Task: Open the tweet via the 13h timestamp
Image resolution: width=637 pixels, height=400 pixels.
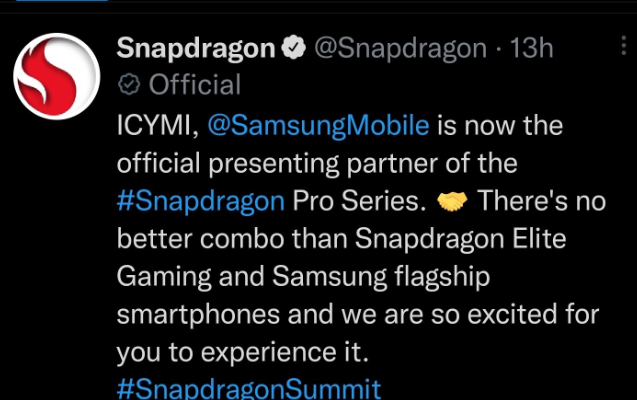Action: (529, 48)
